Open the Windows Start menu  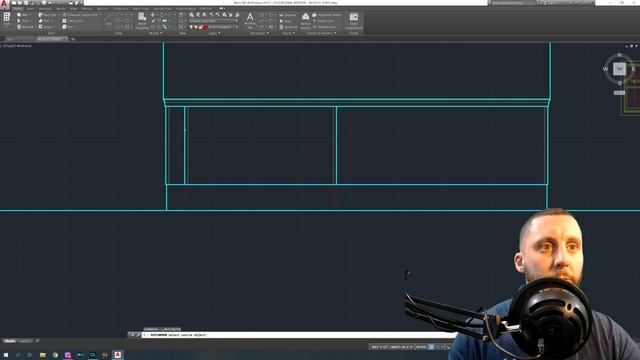click(6, 355)
